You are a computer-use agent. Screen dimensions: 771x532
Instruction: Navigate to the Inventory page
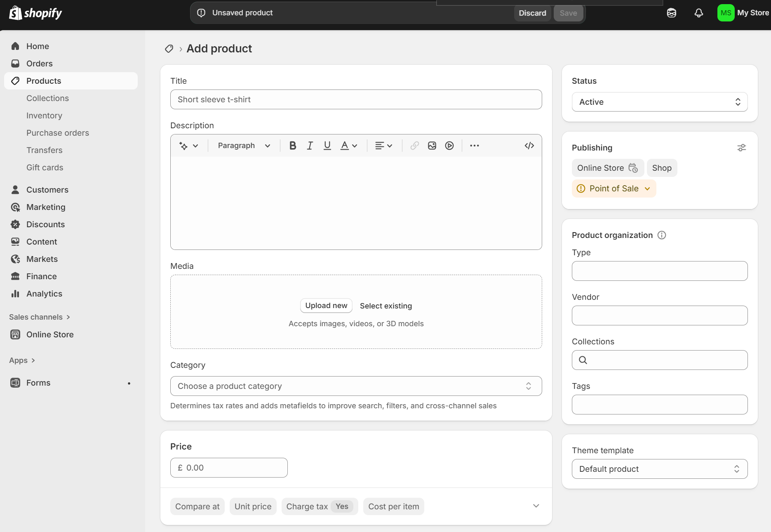click(x=44, y=115)
